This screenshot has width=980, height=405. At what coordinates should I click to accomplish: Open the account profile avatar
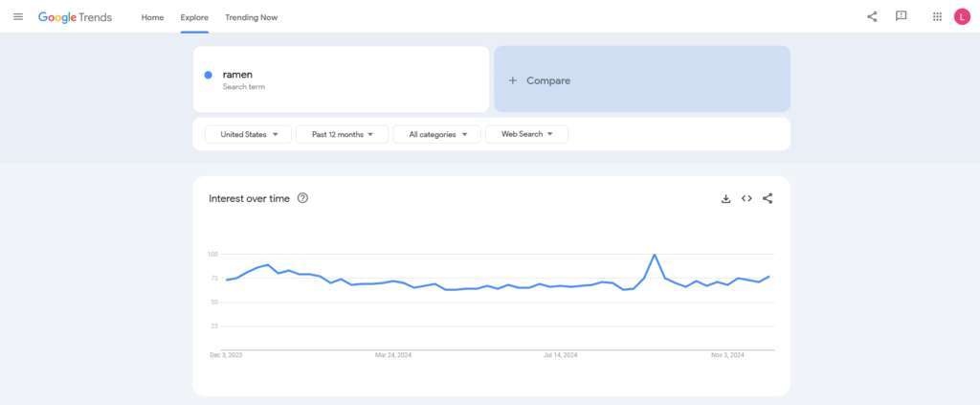(x=962, y=16)
